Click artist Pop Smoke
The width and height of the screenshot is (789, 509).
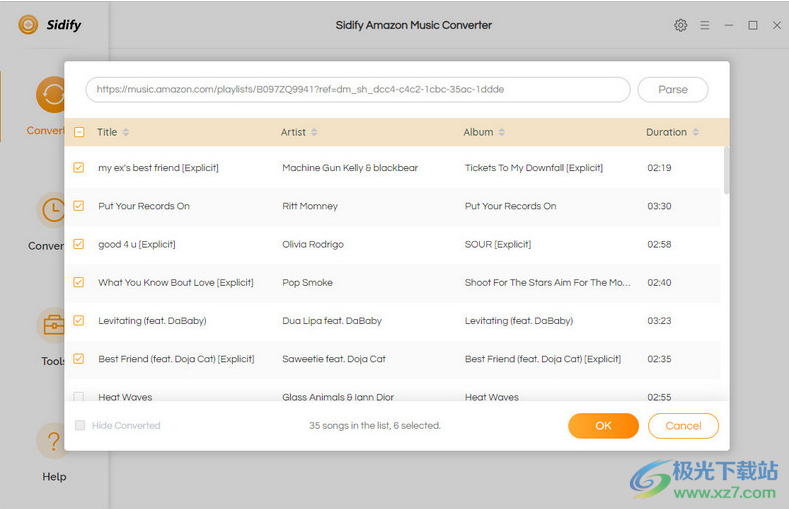[x=307, y=282]
